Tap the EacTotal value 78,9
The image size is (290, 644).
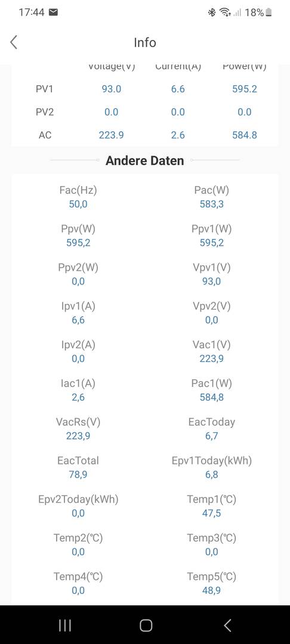[x=78, y=475]
